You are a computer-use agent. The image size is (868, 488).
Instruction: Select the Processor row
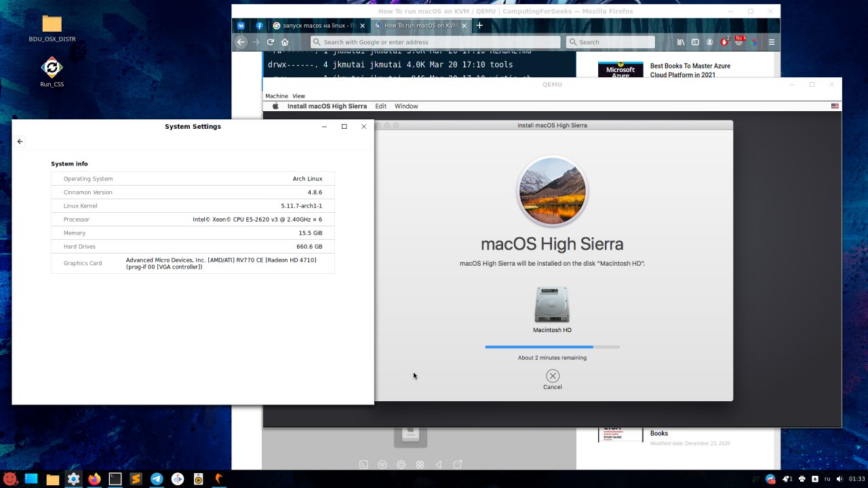(193, 220)
